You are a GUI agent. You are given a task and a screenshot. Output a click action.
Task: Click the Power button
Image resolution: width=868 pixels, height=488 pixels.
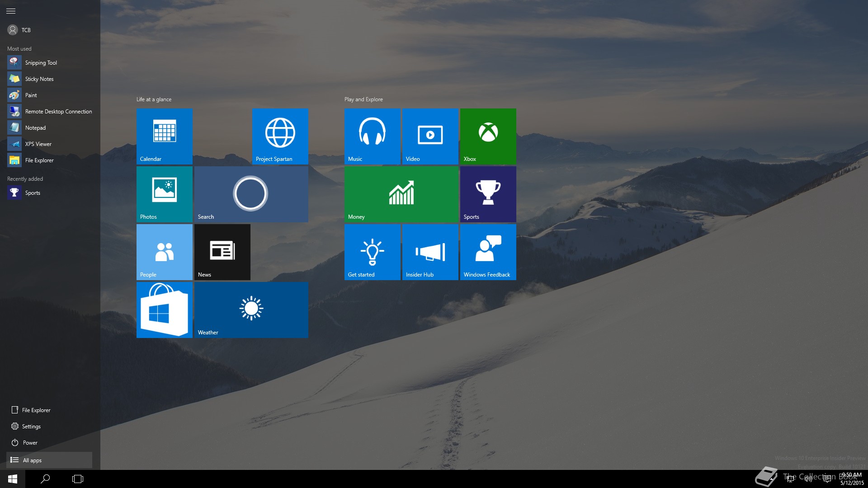(50, 443)
